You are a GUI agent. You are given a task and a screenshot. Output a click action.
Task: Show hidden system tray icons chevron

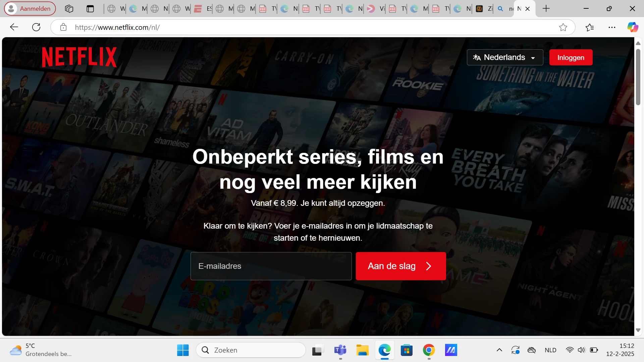click(499, 350)
